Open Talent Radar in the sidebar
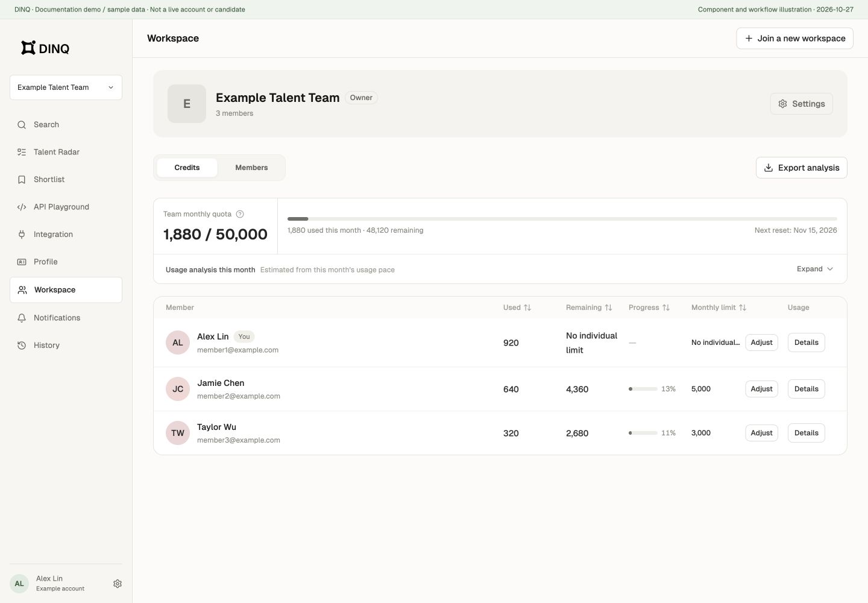Image resolution: width=868 pixels, height=603 pixels. point(66,152)
